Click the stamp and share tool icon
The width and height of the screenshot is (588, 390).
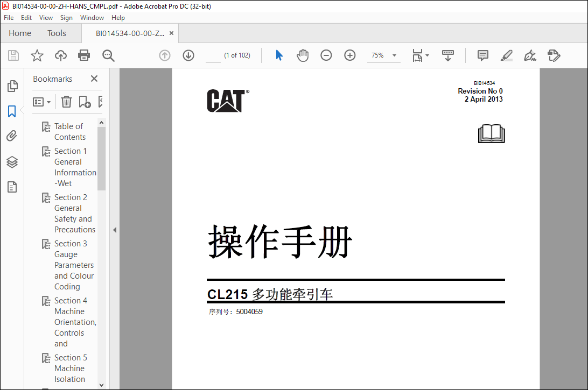[554, 55]
